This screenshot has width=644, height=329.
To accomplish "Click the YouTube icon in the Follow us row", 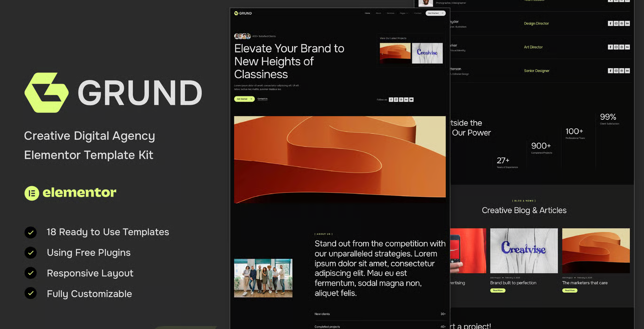I will coord(411,100).
